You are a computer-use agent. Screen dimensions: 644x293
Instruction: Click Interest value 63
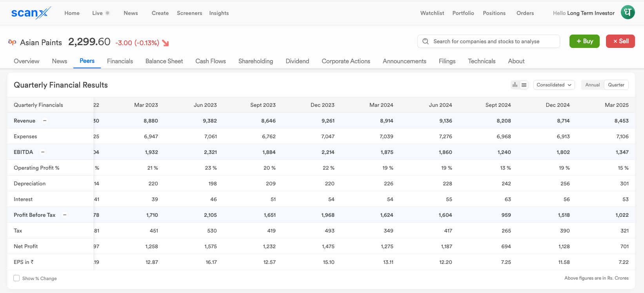508,199
